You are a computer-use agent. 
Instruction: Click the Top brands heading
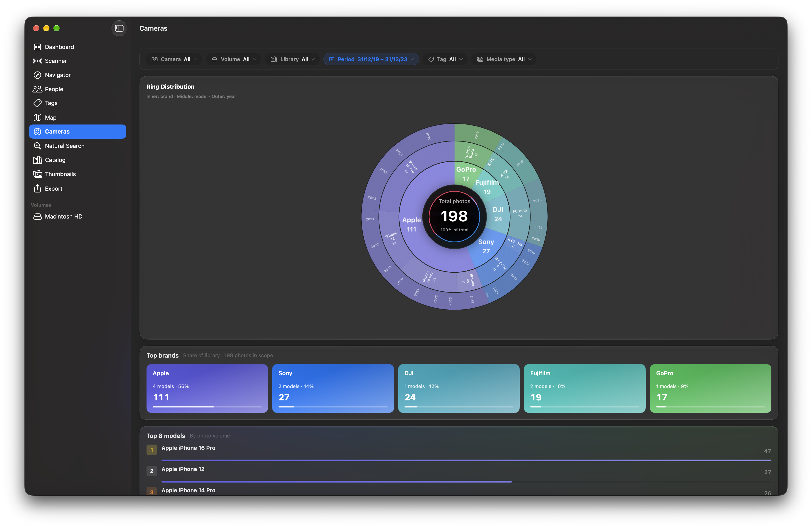163,356
